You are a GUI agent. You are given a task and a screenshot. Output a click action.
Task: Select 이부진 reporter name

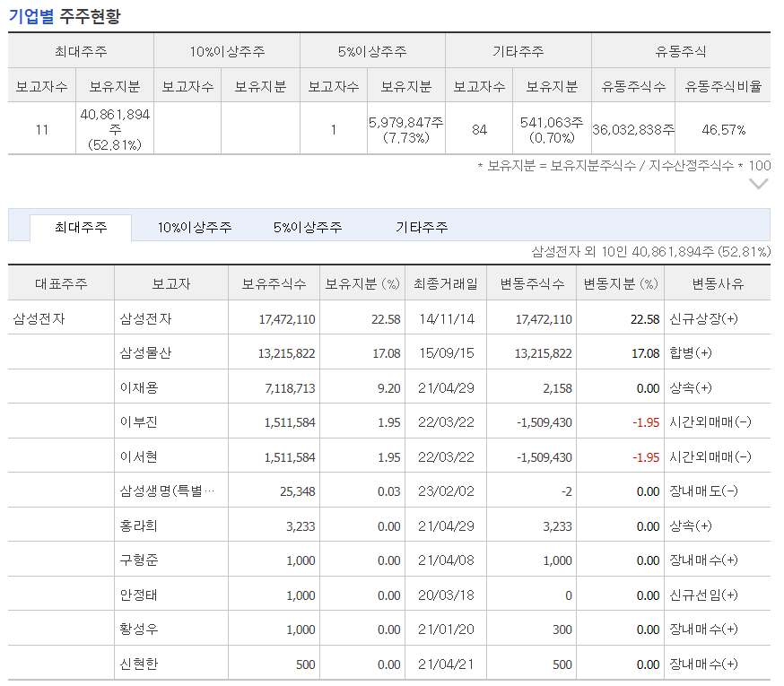click(139, 422)
